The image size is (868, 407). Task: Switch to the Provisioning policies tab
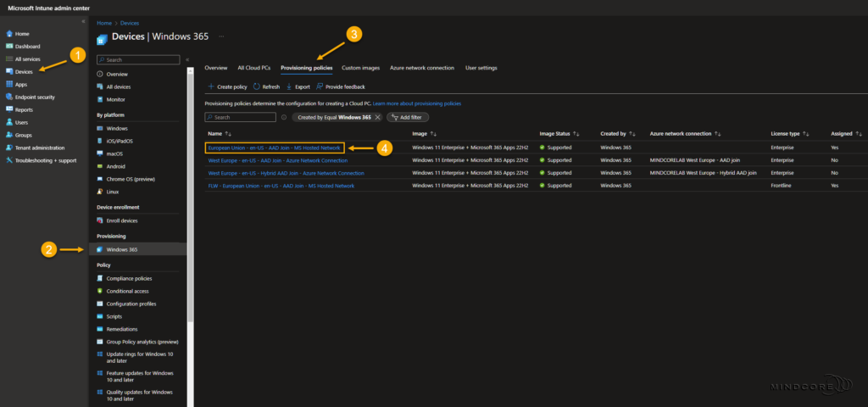point(307,68)
